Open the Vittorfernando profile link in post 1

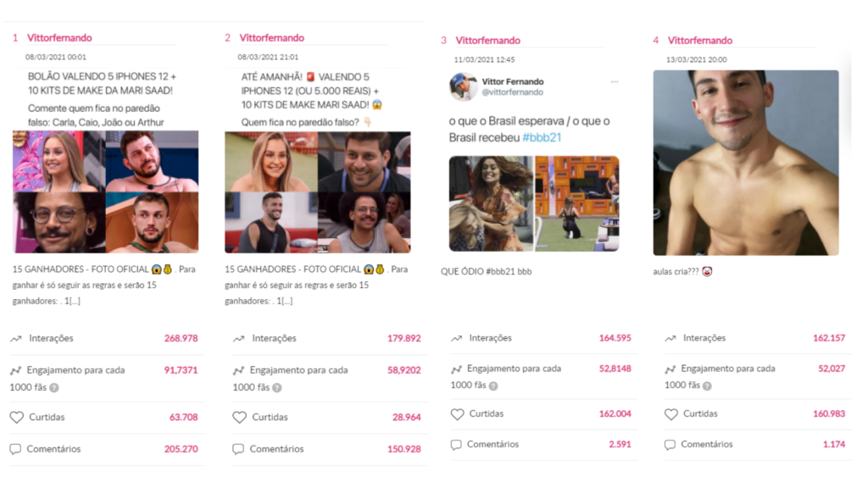pos(59,37)
